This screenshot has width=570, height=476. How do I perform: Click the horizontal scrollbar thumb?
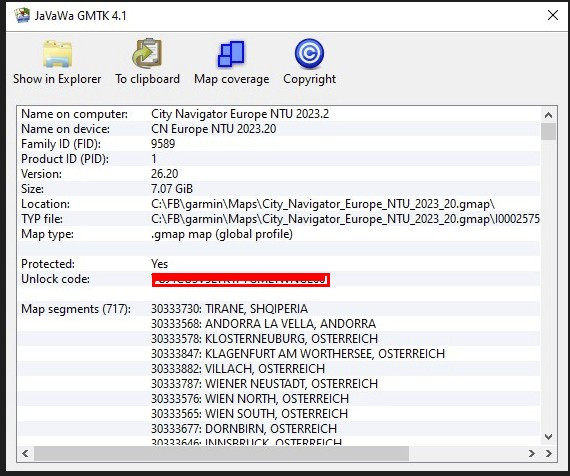click(x=221, y=453)
